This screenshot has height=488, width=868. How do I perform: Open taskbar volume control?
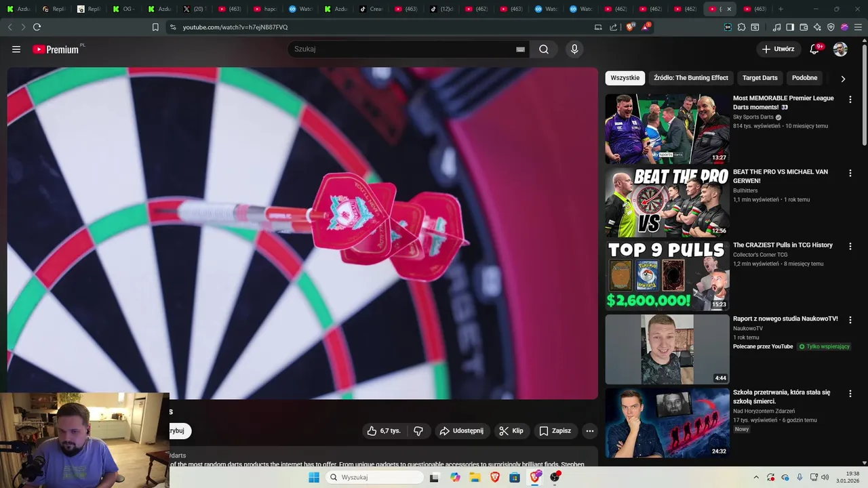825,477
